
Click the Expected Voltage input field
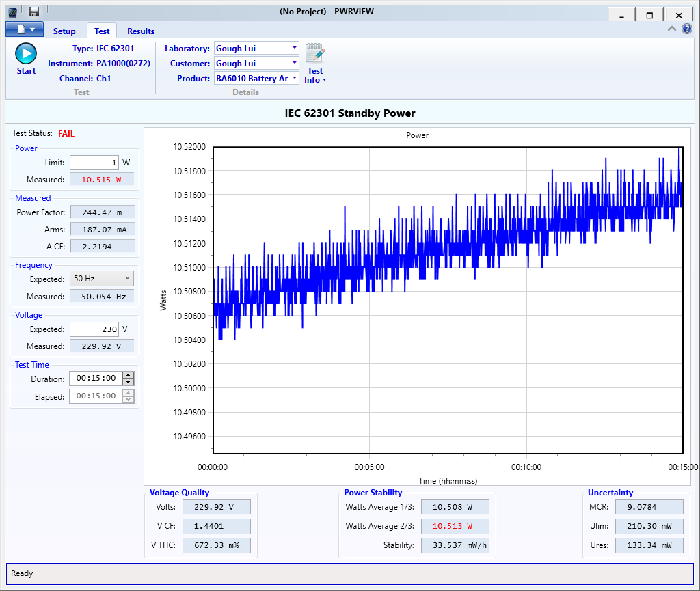94,329
